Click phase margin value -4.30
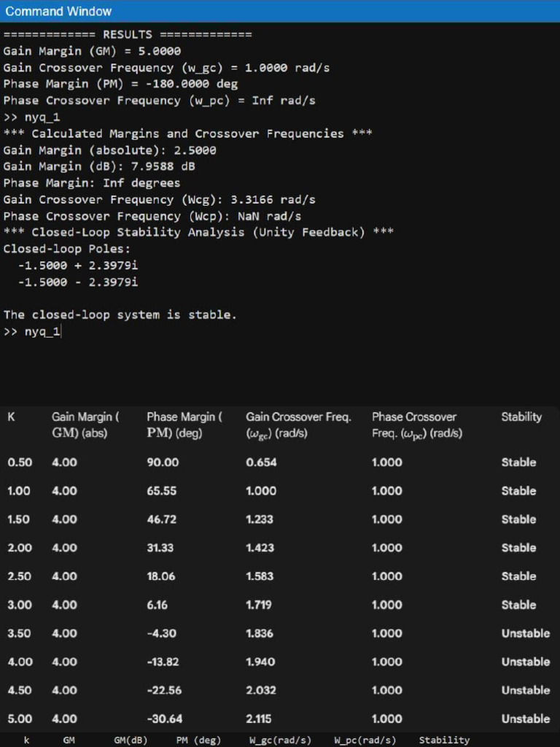The height and width of the screenshot is (747, 560). (161, 634)
